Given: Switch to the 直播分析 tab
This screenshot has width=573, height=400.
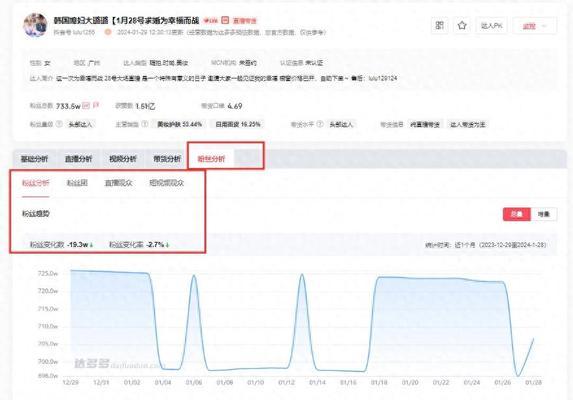Looking at the screenshot, I should [x=79, y=159].
